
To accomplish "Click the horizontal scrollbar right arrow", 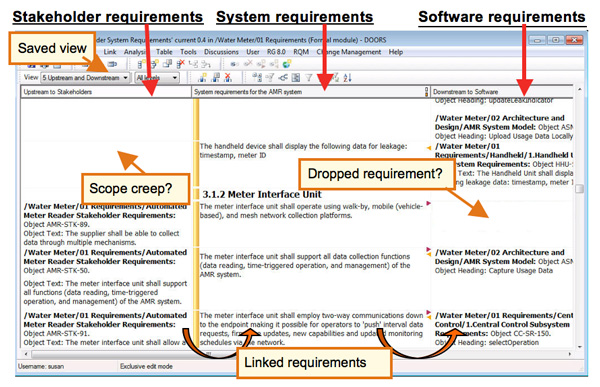I will point(570,354).
